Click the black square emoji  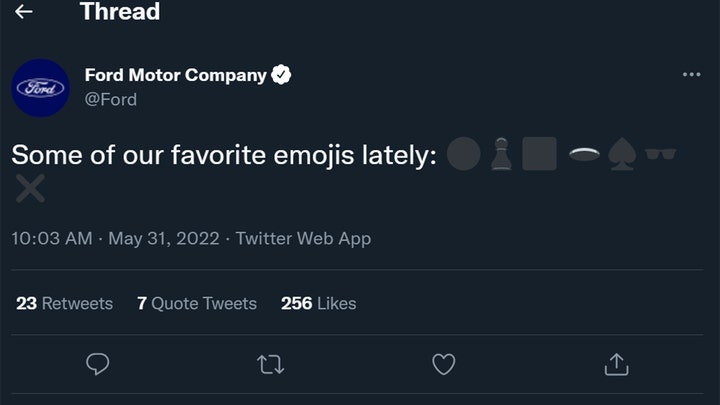coord(539,154)
